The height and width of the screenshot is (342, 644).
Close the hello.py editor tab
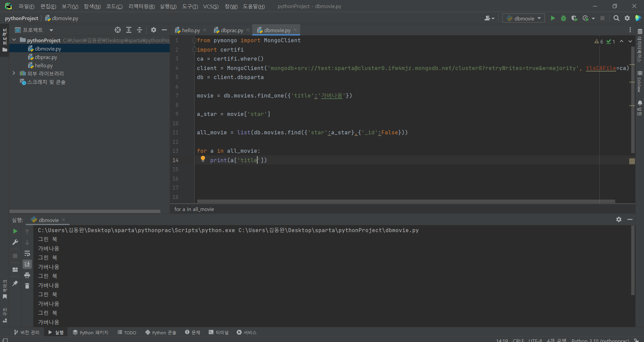point(205,30)
